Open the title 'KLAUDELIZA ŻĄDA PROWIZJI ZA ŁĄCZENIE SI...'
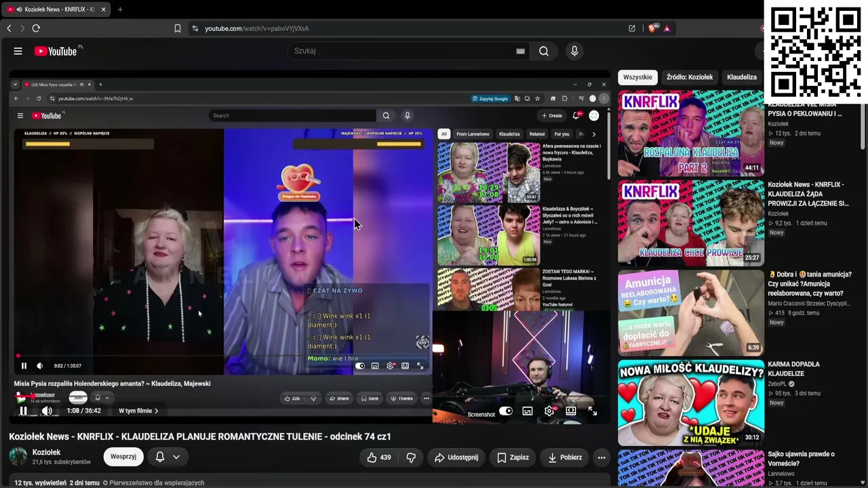The width and height of the screenshot is (868, 488). point(808,194)
